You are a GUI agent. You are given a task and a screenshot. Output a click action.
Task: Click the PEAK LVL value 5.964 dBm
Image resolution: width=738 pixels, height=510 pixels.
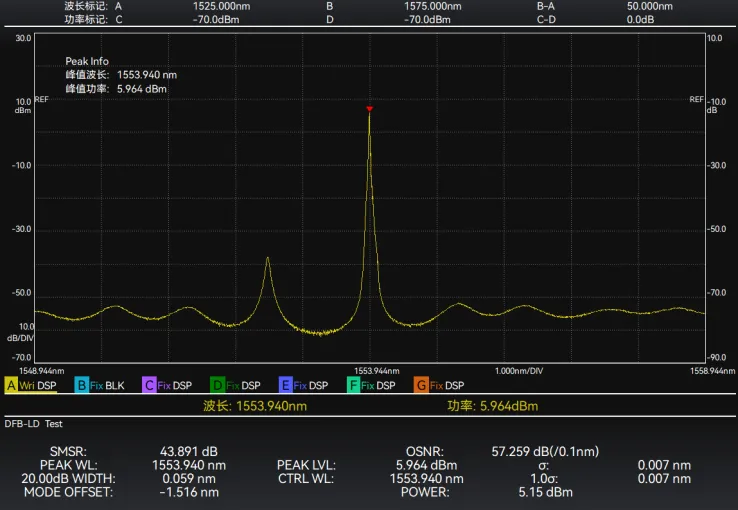(426, 465)
